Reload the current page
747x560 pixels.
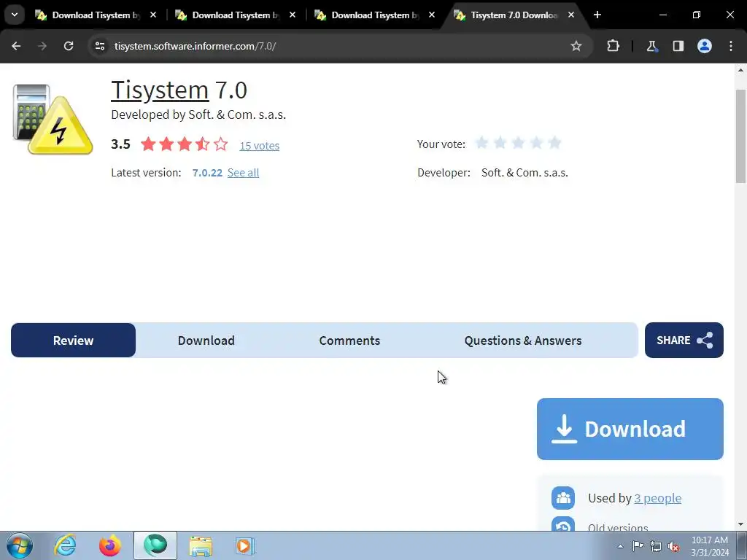[x=69, y=46]
